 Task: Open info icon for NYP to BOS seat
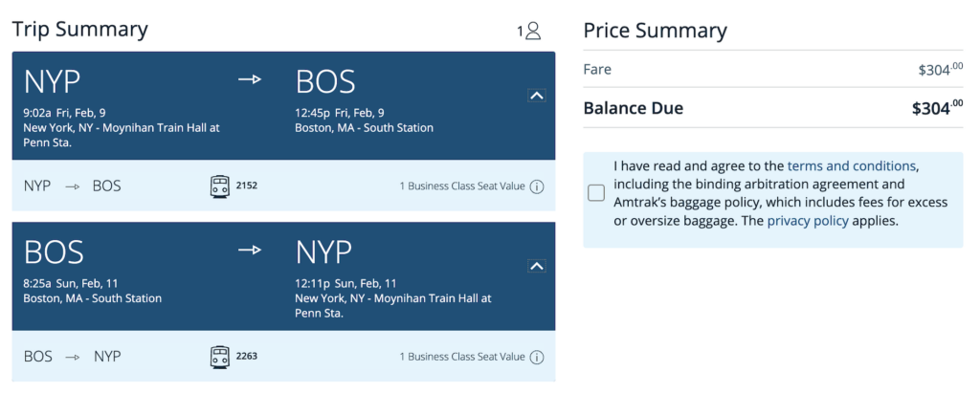tap(536, 186)
